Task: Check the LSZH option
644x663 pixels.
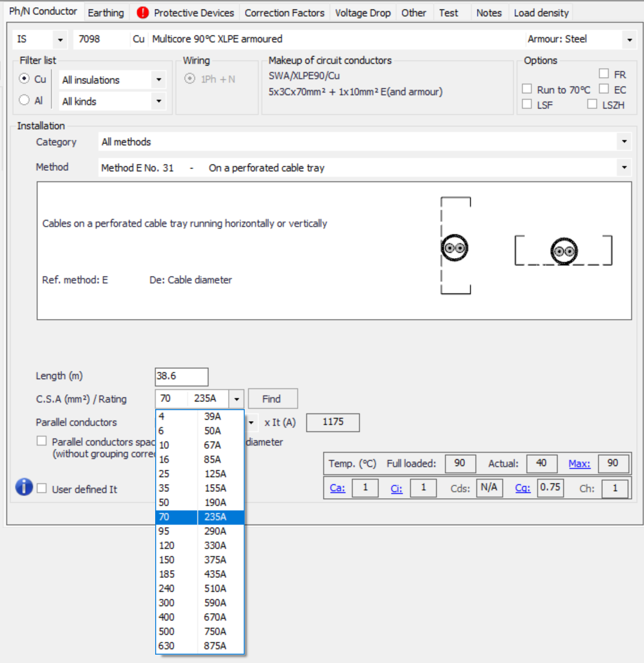Action: click(592, 104)
